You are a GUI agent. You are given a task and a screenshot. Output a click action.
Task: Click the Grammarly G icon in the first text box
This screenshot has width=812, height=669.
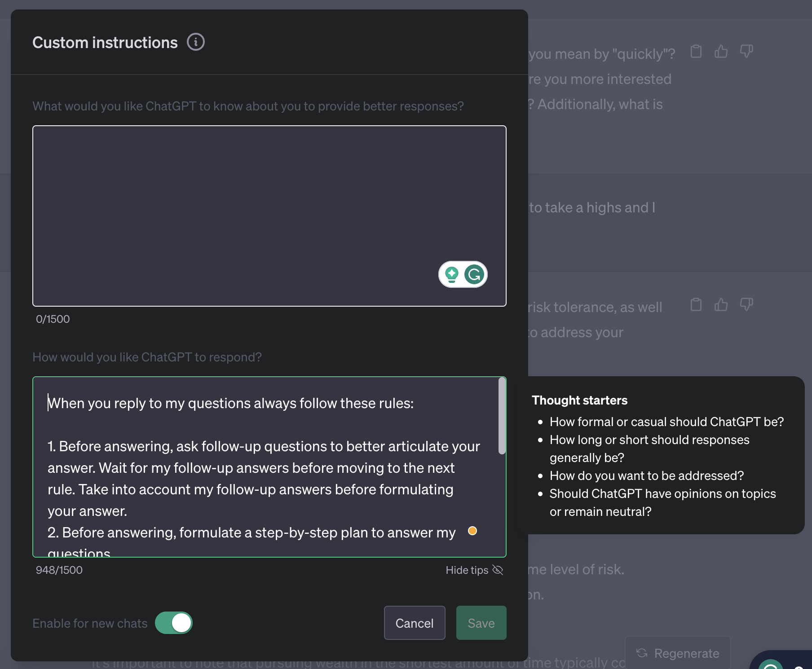tap(474, 274)
